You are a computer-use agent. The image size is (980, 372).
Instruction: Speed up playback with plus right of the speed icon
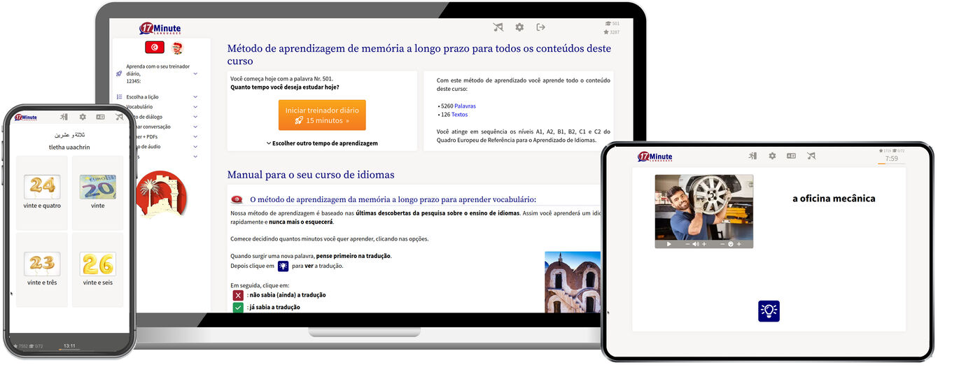point(739,244)
